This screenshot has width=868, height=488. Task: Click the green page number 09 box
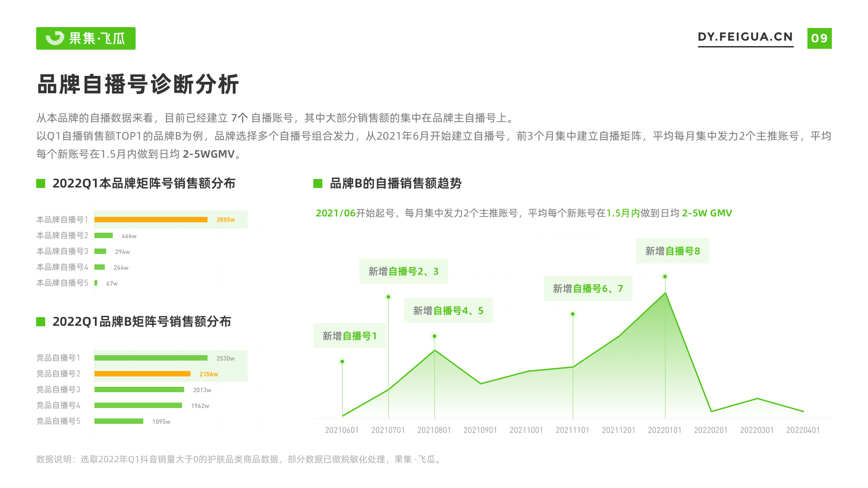[x=819, y=38]
